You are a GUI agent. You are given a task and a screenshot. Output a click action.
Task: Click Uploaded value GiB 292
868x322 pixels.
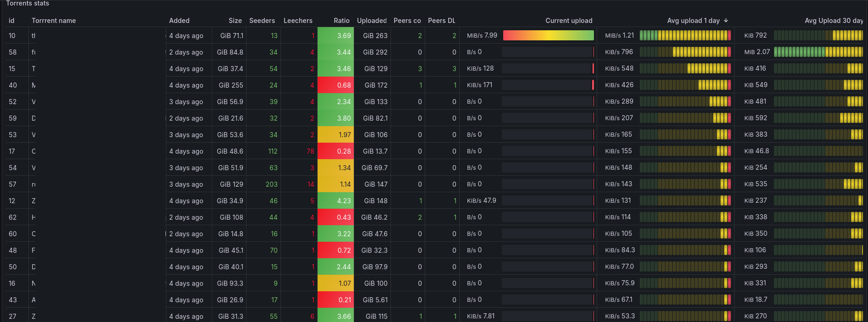pyautogui.click(x=375, y=52)
